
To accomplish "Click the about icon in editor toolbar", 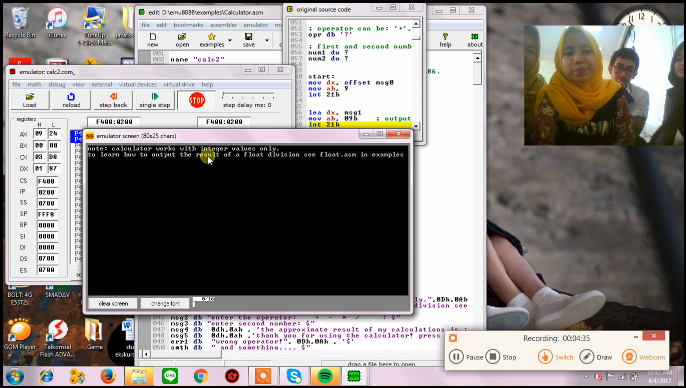I will 474,40.
